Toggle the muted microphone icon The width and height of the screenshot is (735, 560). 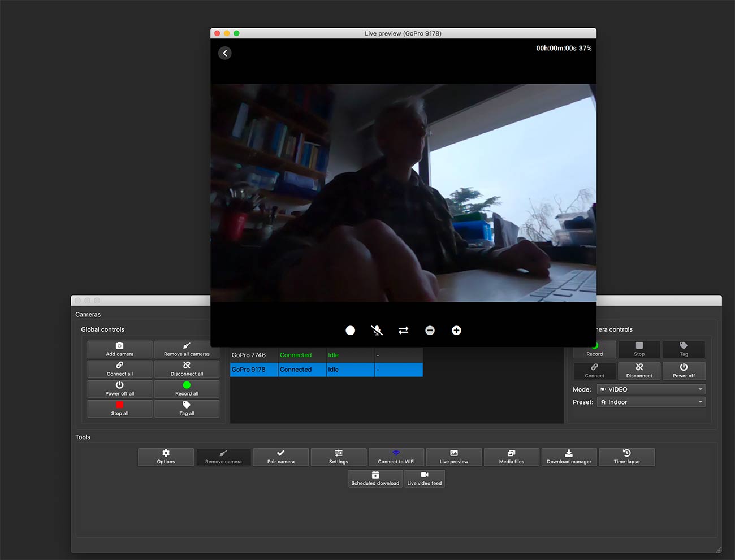click(377, 331)
